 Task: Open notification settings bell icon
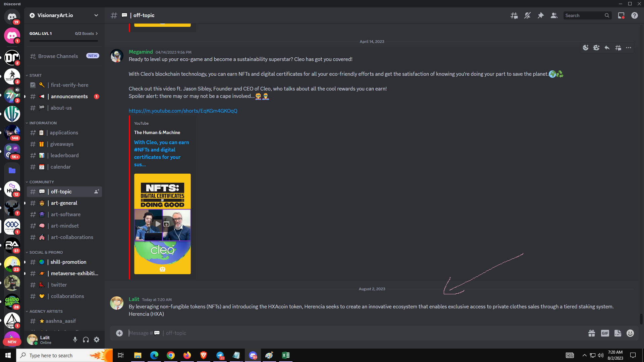(x=527, y=15)
